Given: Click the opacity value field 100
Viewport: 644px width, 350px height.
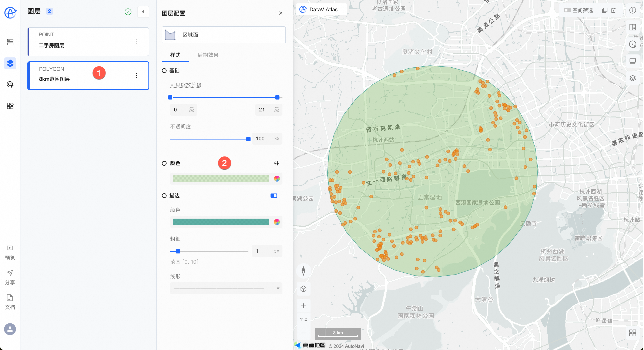Looking at the screenshot, I should [x=267, y=139].
